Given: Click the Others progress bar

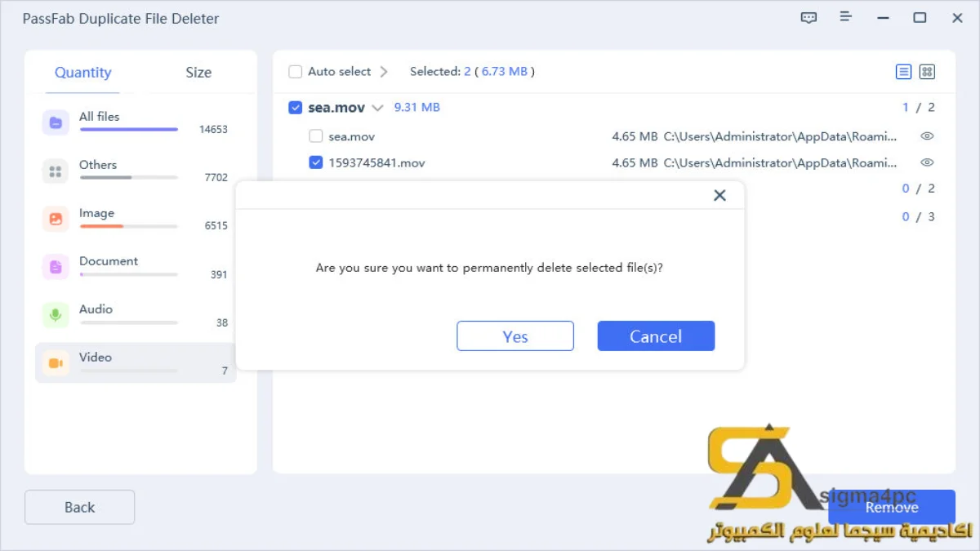Looking at the screenshot, I should tap(128, 177).
